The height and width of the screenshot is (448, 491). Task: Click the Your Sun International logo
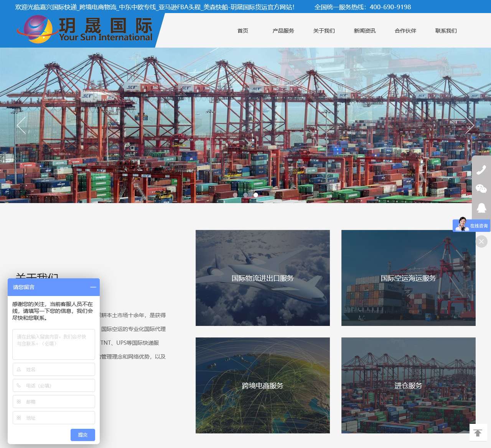84,30
